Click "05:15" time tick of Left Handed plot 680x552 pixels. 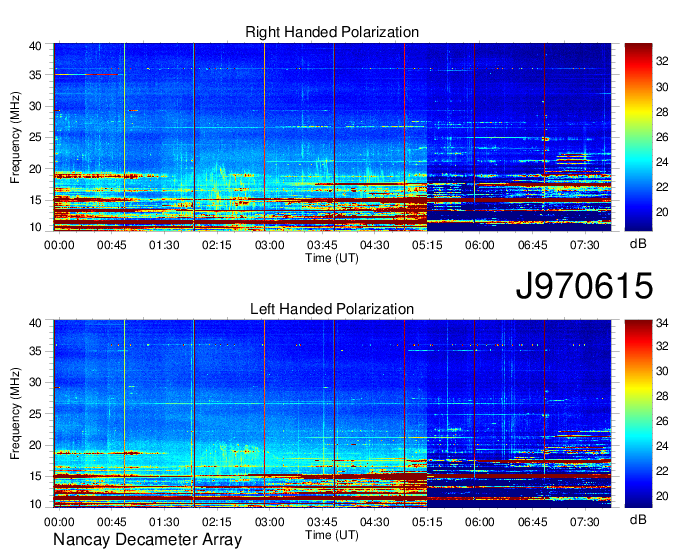pos(427,522)
